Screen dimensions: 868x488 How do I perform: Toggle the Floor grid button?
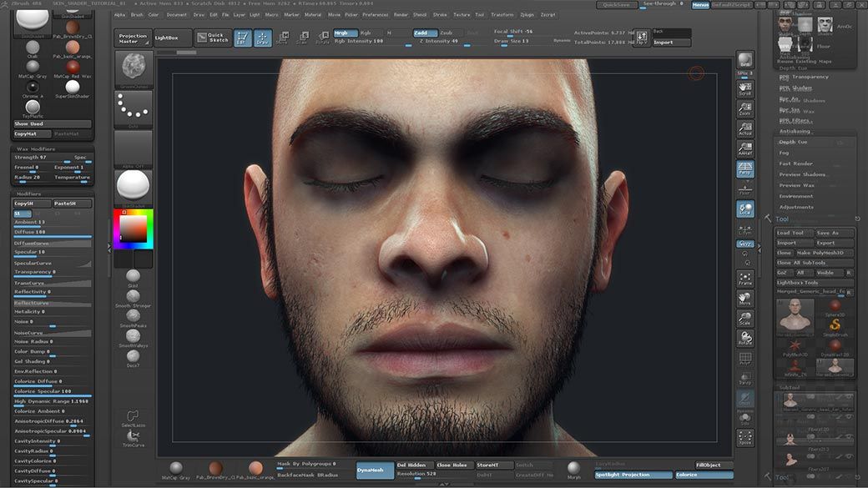(745, 189)
